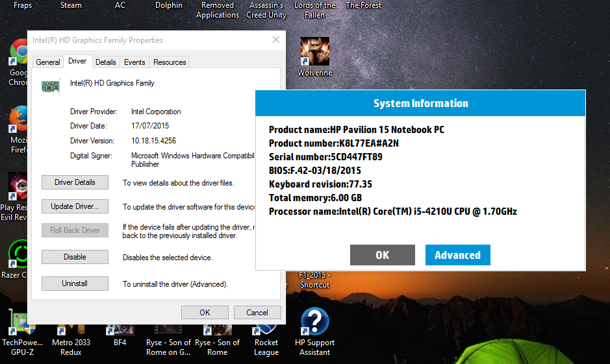Click the Product name HP Pavilion line
Image resolution: width=610 pixels, height=364 pixels.
tap(357, 130)
